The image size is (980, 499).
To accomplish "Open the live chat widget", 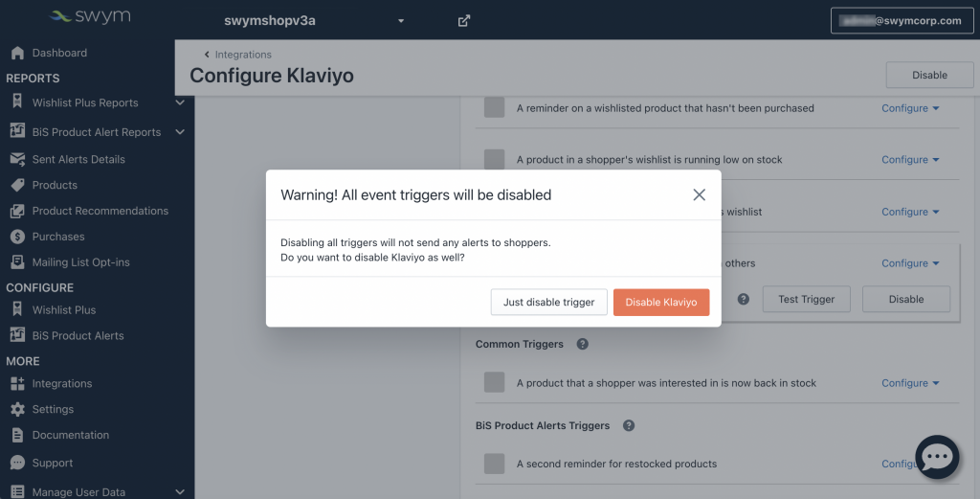I will click(x=937, y=457).
